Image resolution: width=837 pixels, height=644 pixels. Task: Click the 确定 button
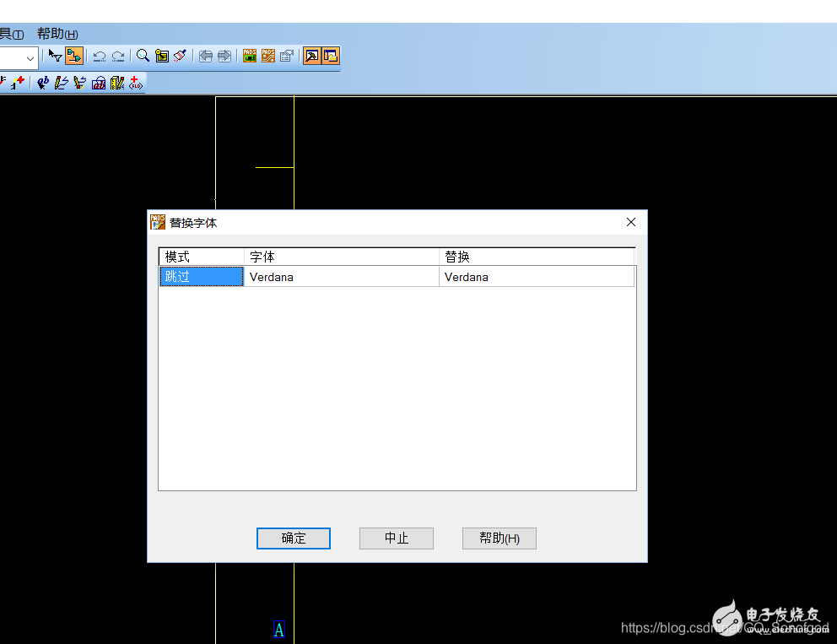click(x=294, y=538)
